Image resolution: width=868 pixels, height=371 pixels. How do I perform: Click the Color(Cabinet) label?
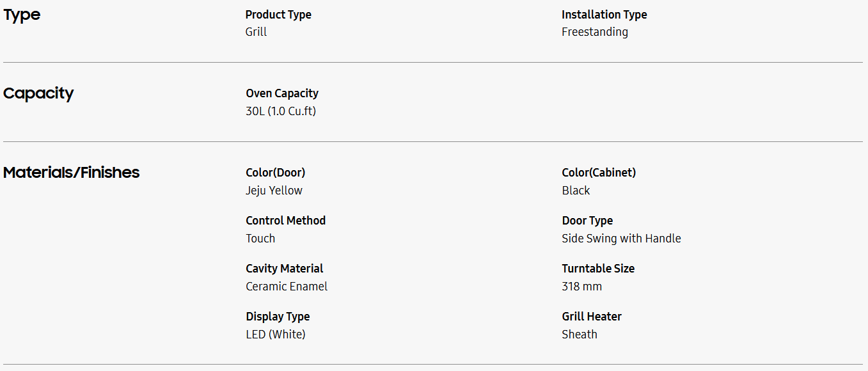point(598,173)
